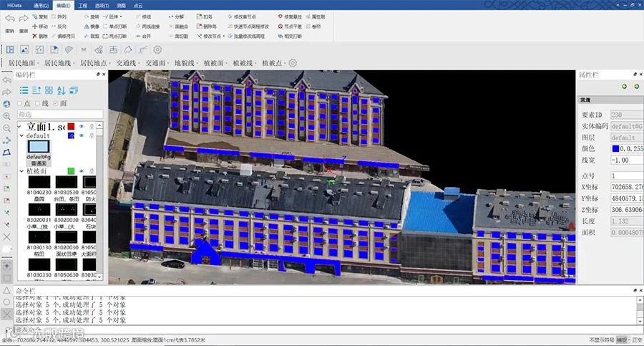Open the 编辑(E) ribbon tab
The height and width of the screenshot is (346, 644).
[63, 5]
